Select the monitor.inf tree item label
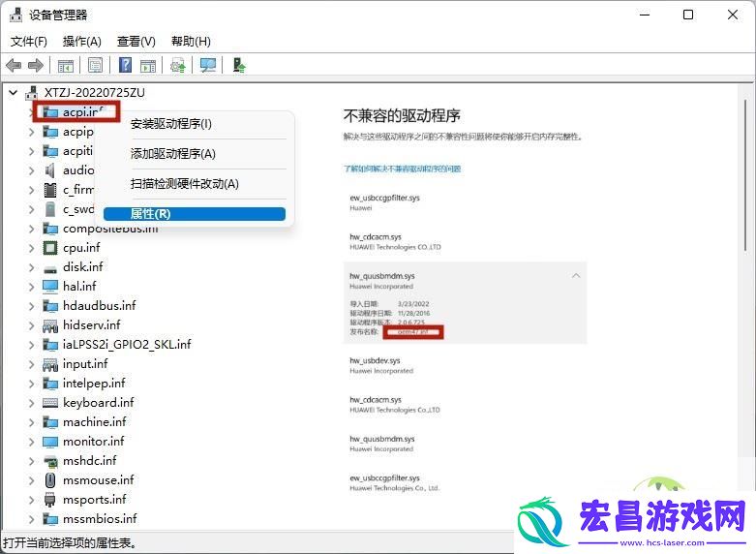The image size is (756, 554). [x=94, y=441]
